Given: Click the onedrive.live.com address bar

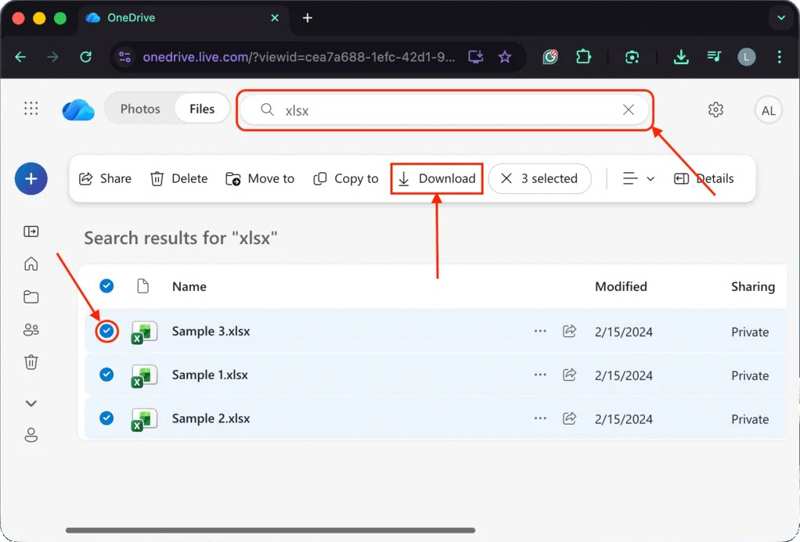Looking at the screenshot, I should (298, 57).
